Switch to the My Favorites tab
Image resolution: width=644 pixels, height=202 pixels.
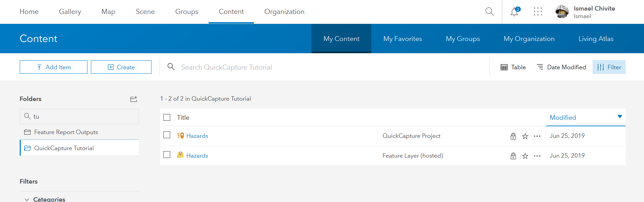click(x=403, y=39)
